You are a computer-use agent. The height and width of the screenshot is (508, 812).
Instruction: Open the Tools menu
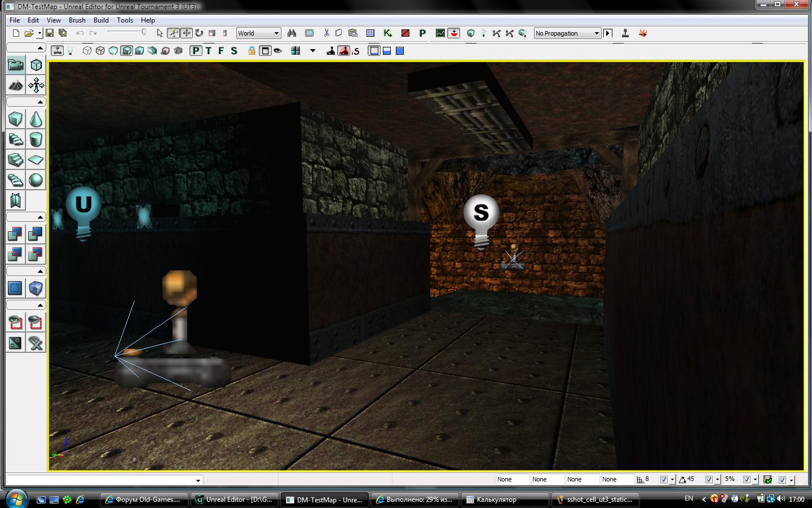[125, 20]
